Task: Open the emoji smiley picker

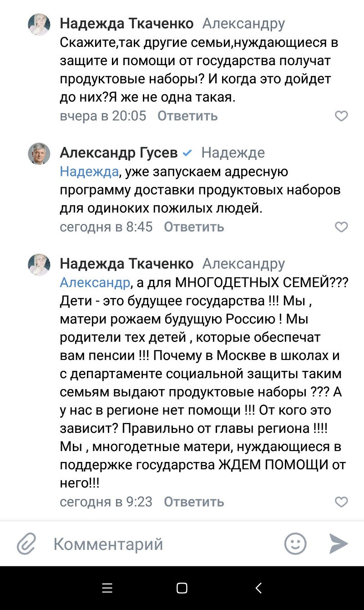Action: point(295,543)
